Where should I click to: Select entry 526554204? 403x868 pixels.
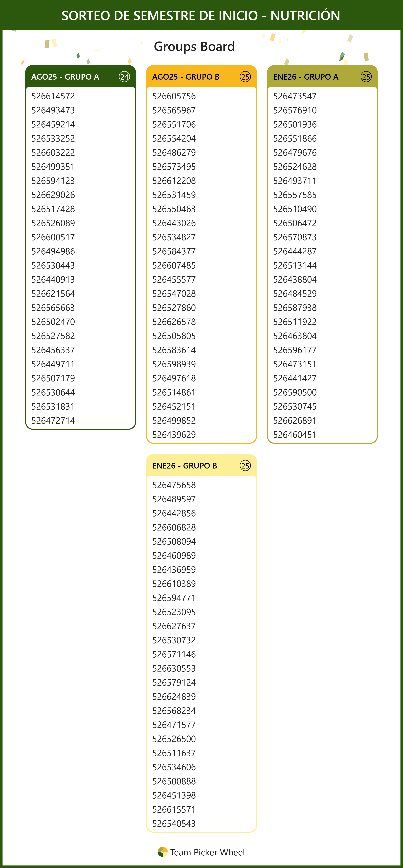174,139
